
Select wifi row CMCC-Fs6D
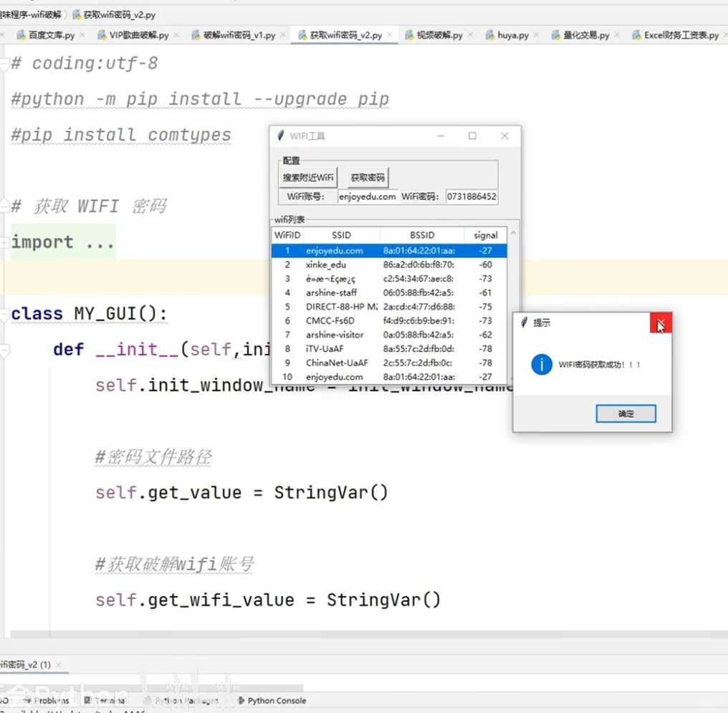point(389,321)
